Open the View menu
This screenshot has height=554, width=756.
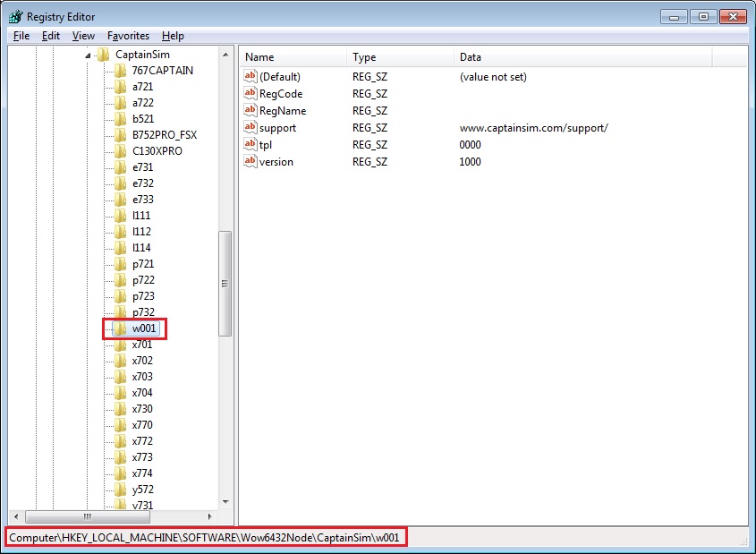(83, 36)
